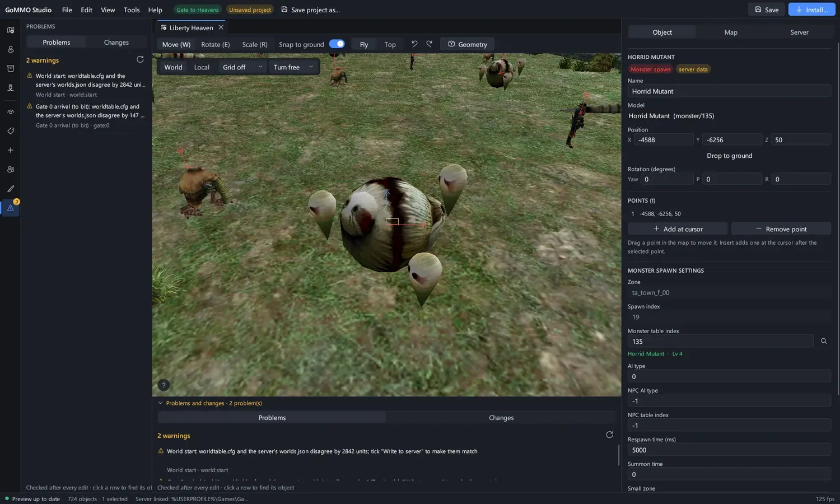Refresh the bottom problems list

[x=609, y=435]
